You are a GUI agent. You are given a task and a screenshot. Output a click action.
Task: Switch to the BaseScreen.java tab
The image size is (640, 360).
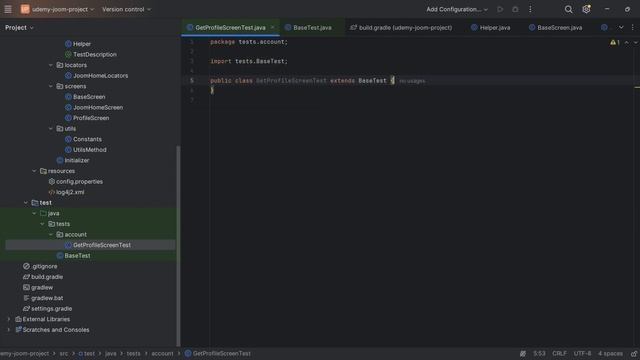(x=555, y=27)
